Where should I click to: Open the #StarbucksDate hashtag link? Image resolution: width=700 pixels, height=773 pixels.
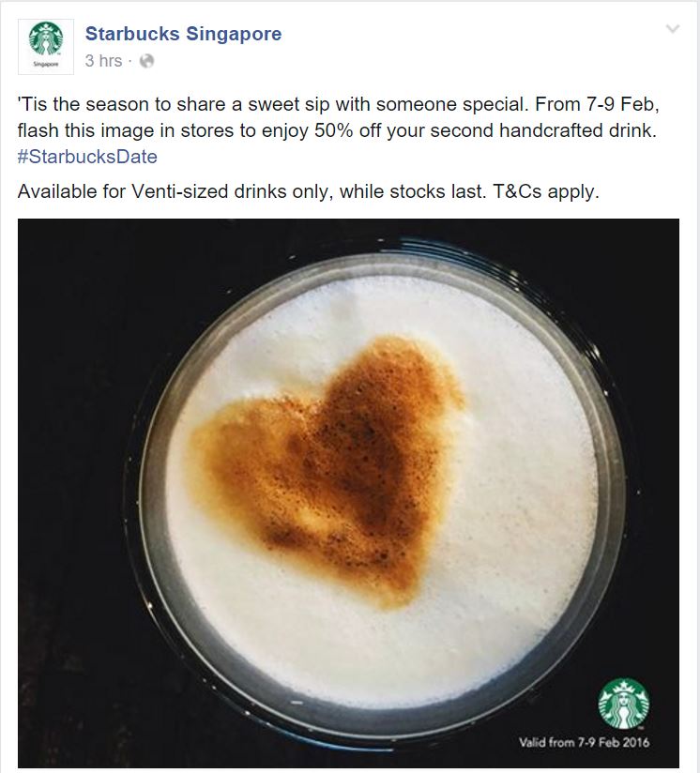click(x=87, y=157)
